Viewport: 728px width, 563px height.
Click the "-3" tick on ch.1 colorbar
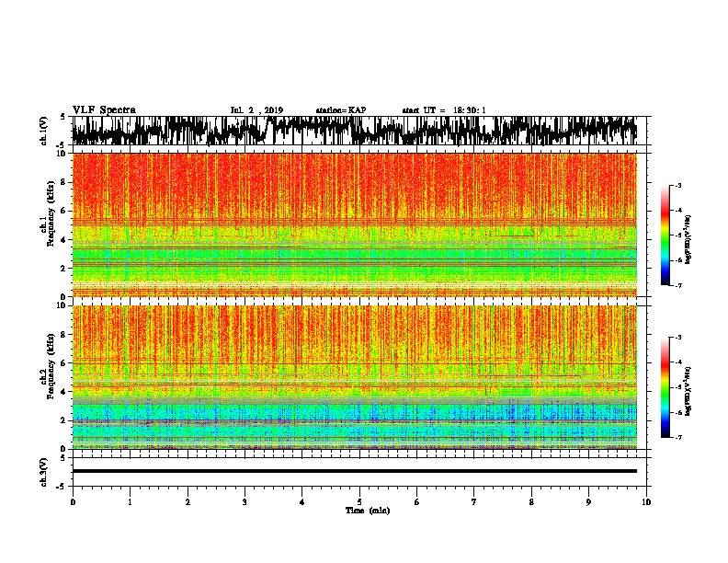click(677, 186)
